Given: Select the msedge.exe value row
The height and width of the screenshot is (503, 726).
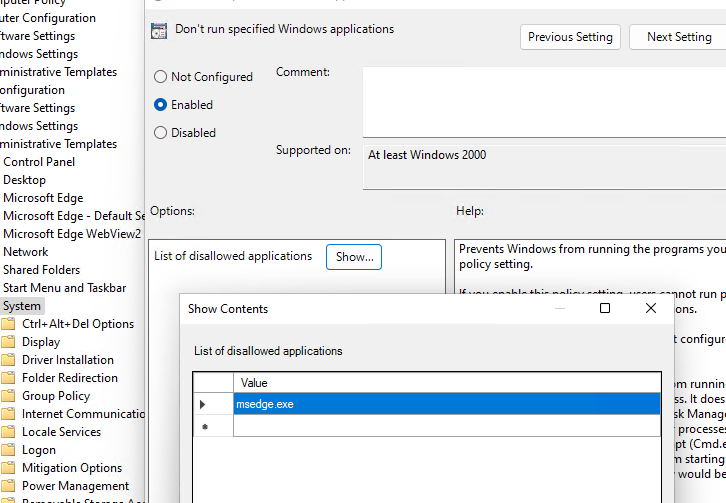Looking at the screenshot, I should tap(445, 404).
